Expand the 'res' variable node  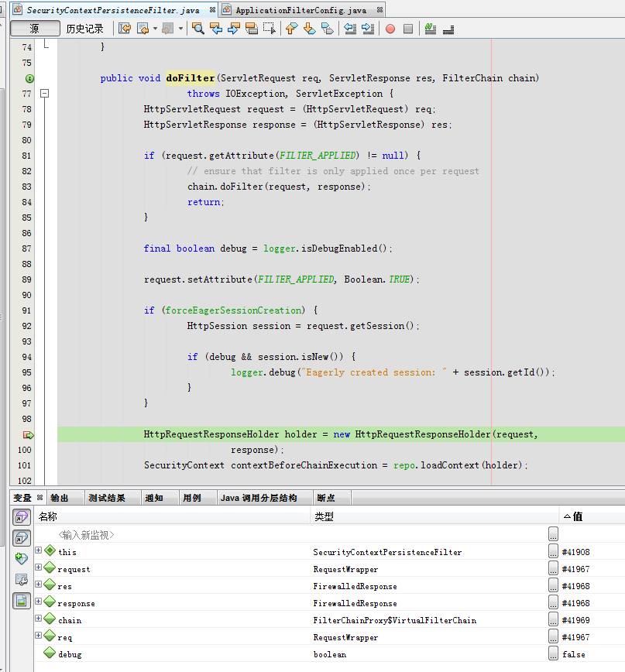tap(38, 585)
